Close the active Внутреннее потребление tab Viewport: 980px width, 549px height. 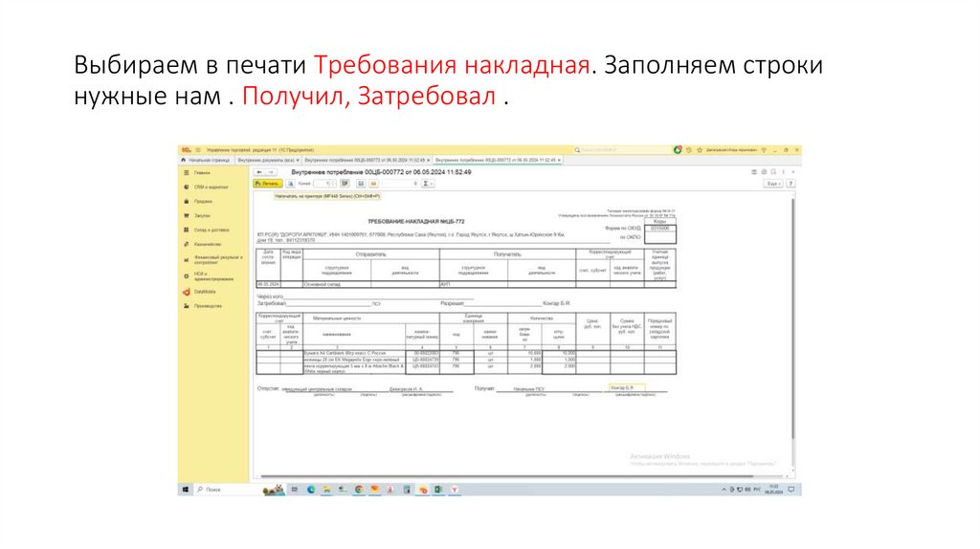click(x=559, y=161)
